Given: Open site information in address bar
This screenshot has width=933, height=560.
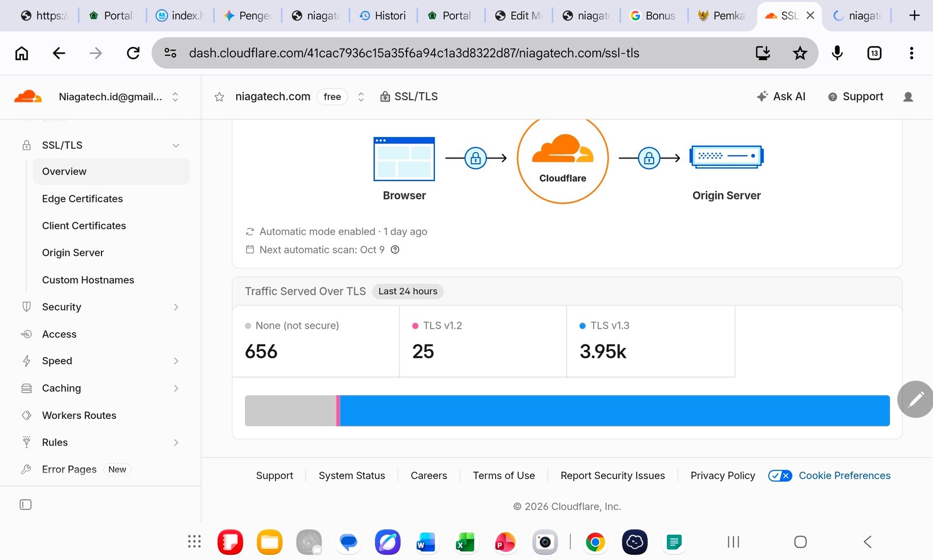Looking at the screenshot, I should click(170, 53).
